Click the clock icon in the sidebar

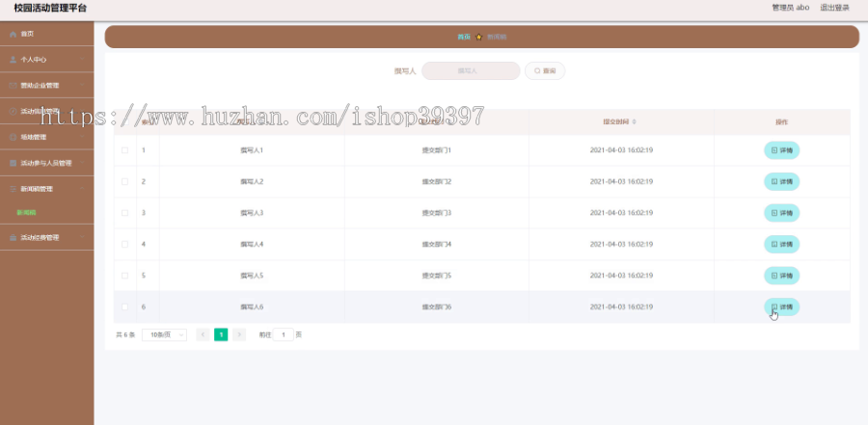(14, 111)
